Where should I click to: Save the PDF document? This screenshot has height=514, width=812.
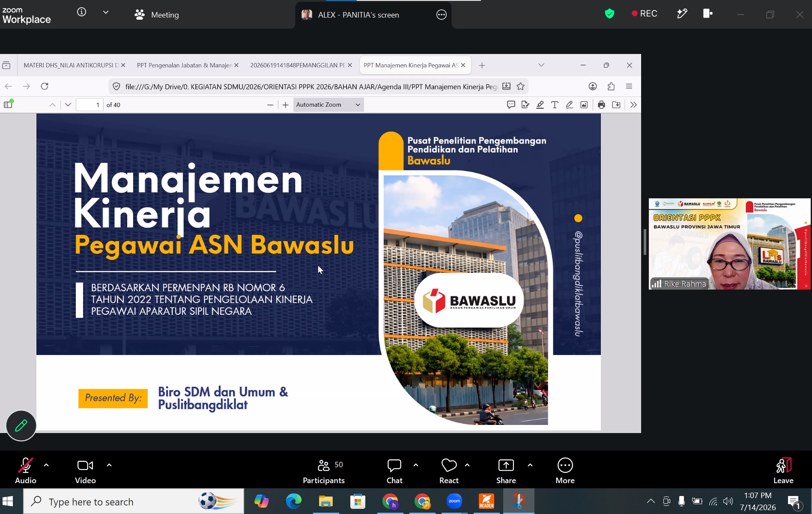616,105
